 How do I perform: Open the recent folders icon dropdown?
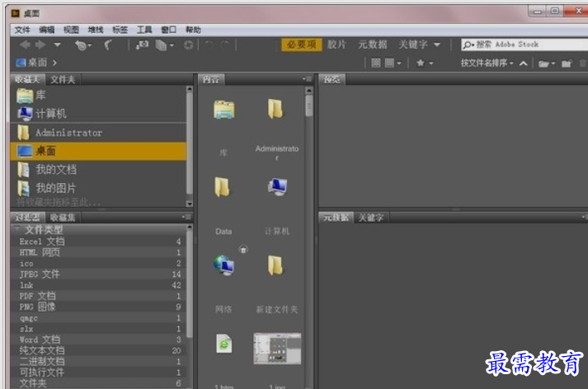(547, 63)
